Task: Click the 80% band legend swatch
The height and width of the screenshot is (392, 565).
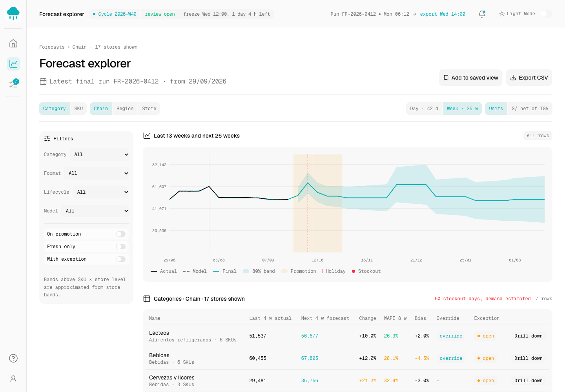Action: coord(246,271)
